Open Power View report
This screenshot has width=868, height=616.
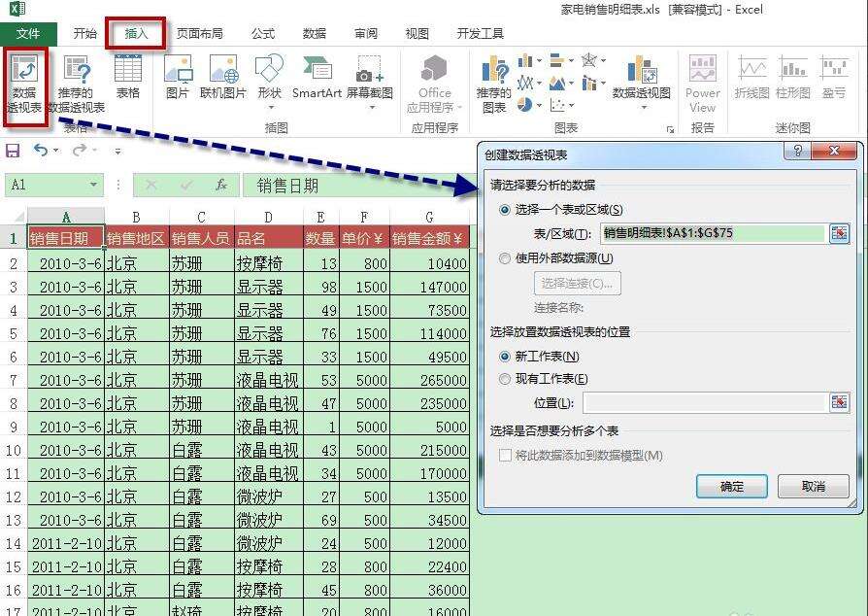[x=703, y=84]
